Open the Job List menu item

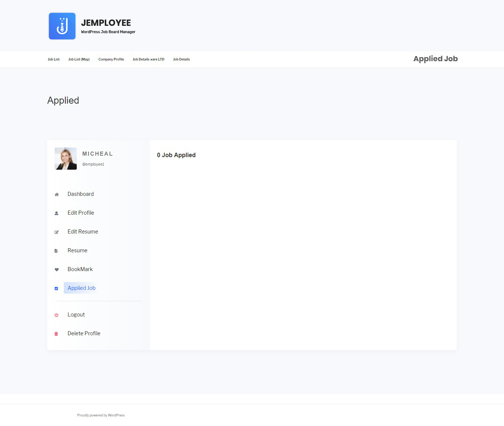tap(53, 59)
